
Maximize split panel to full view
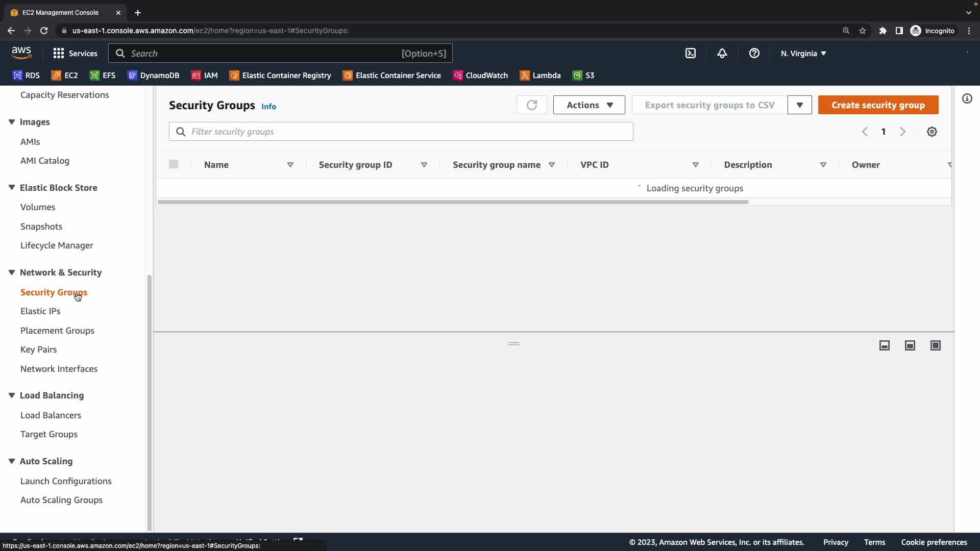[935, 345]
